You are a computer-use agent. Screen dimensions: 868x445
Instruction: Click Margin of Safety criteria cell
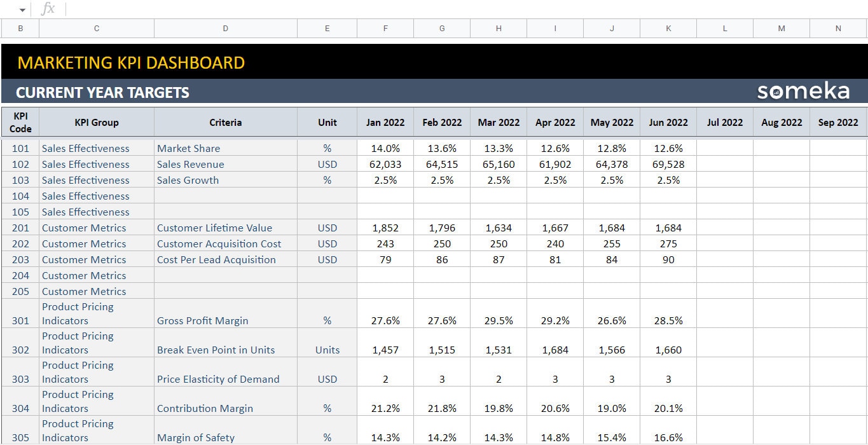(226, 430)
